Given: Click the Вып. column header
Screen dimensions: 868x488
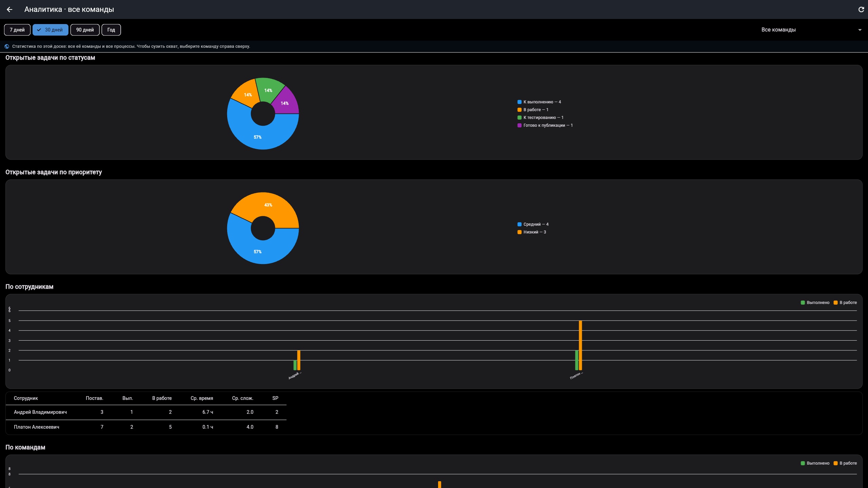Looking at the screenshot, I should coord(127,398).
